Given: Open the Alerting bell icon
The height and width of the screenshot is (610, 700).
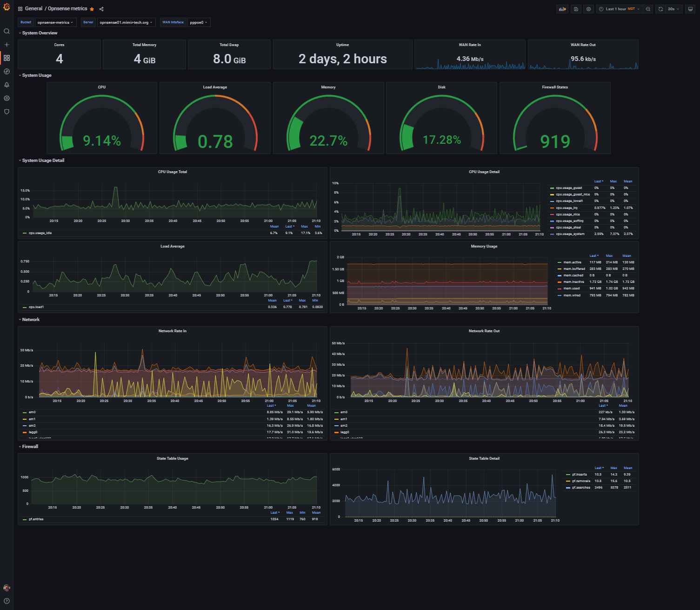Looking at the screenshot, I should pos(7,85).
